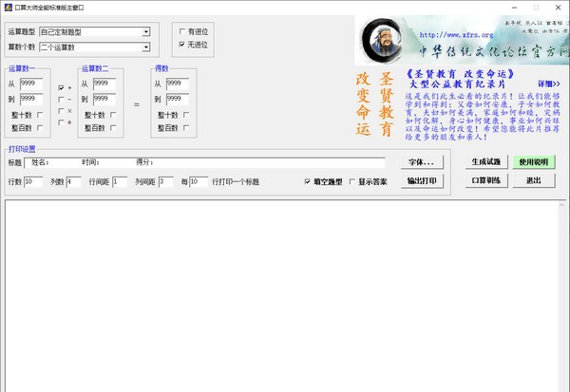The height and width of the screenshot is (392, 570).
Task: Open the http://www.xfrs.org link
Action: (x=456, y=35)
